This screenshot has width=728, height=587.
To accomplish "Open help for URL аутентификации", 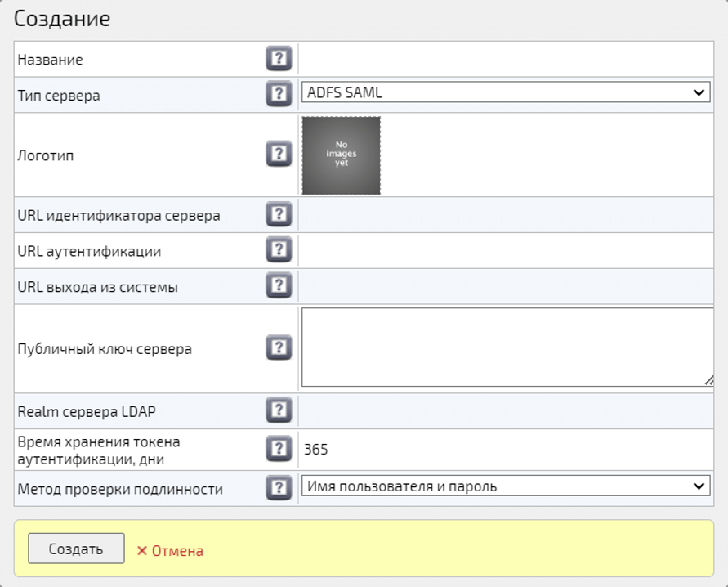I will tap(279, 250).
